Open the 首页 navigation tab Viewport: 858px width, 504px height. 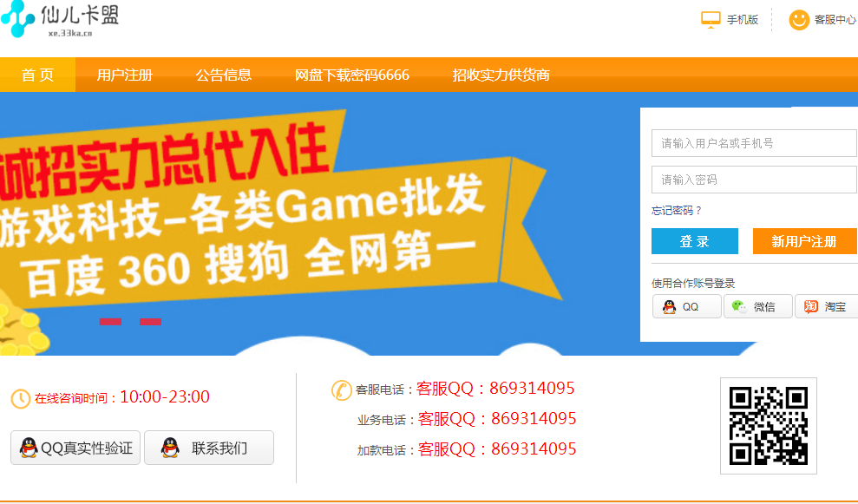[x=38, y=75]
